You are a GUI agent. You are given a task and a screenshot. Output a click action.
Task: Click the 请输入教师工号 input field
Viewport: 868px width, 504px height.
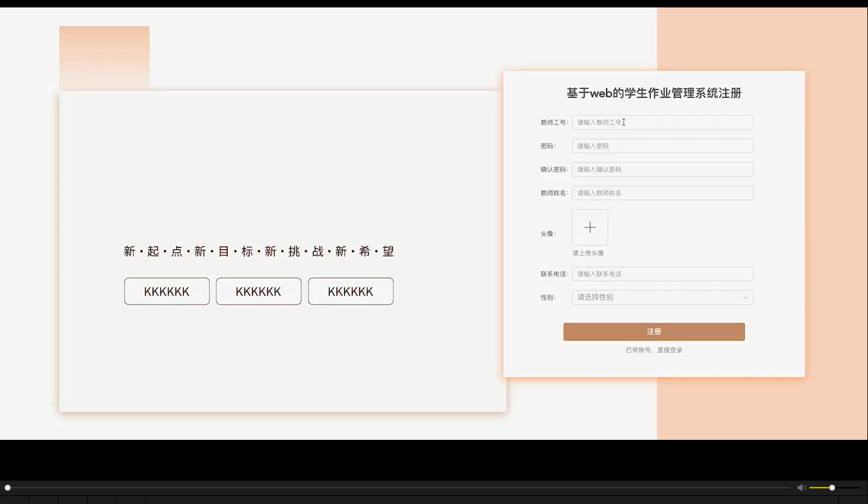(x=662, y=122)
